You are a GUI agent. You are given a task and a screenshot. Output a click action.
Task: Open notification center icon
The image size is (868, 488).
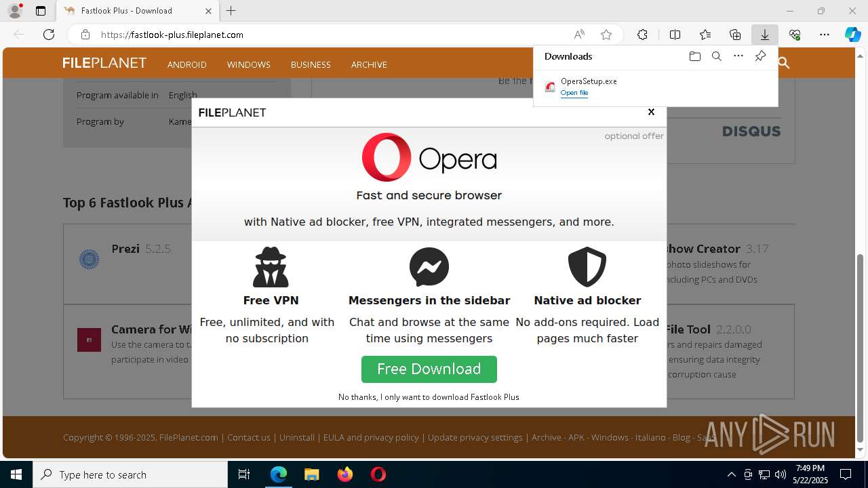point(846,474)
